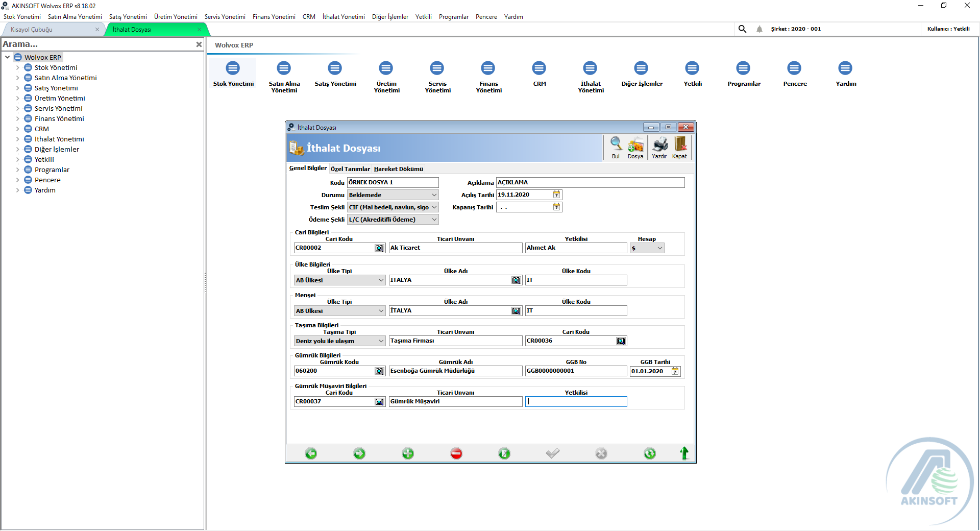
Task: Close the İthalat Dosyası green tab
Action: click(x=199, y=30)
